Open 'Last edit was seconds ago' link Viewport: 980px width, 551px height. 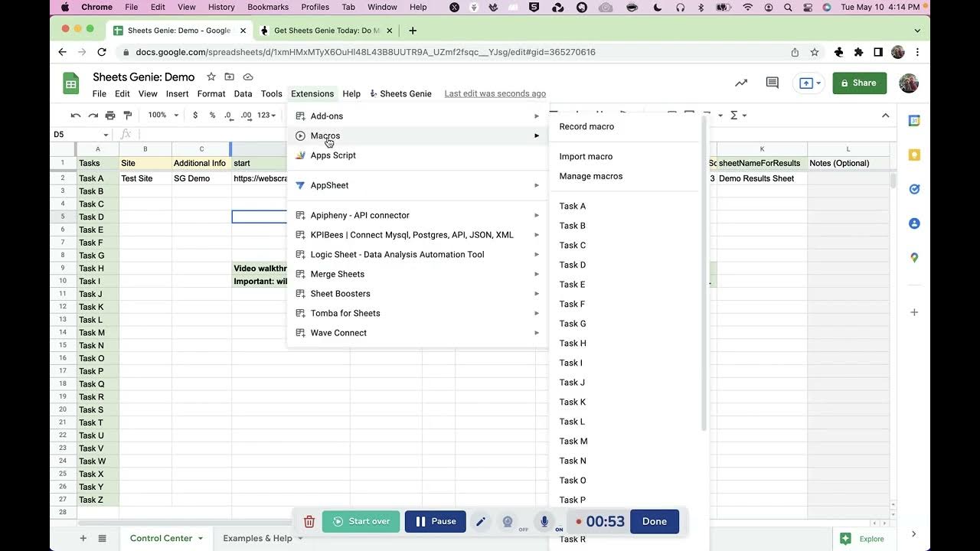495,93
